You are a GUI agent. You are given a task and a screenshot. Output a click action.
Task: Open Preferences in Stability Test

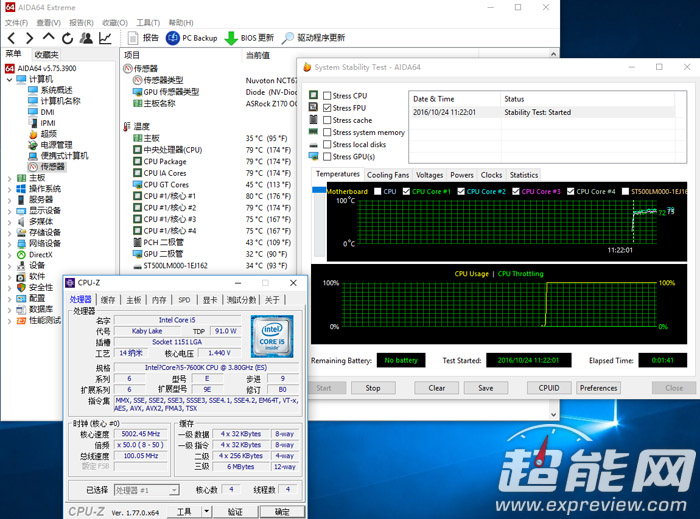pos(599,388)
